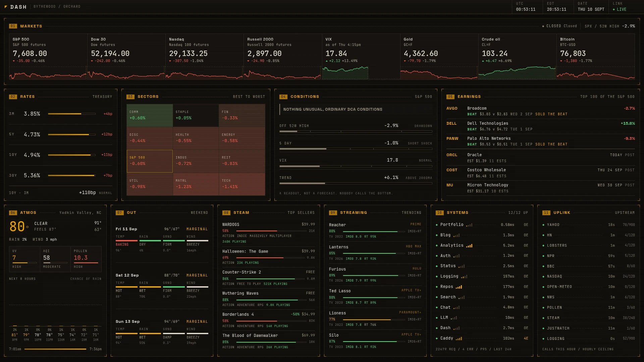Click the OFF 52W HIGH drawdown bar
The image size is (644, 362).
pyautogui.click(x=356, y=131)
